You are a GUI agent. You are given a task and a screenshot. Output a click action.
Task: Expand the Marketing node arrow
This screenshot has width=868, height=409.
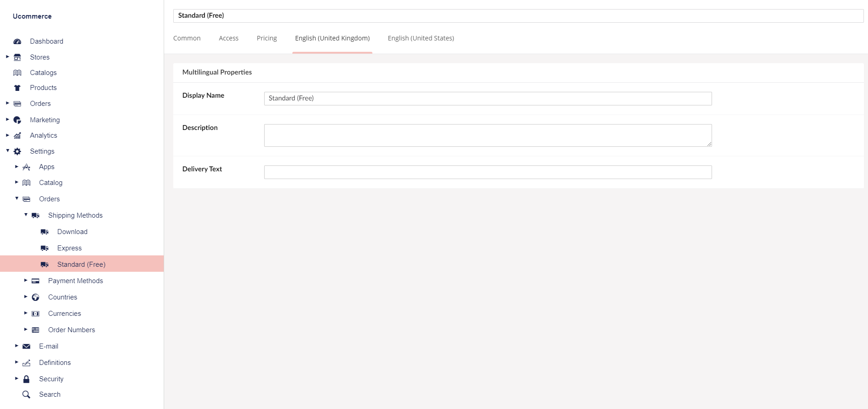tap(7, 120)
